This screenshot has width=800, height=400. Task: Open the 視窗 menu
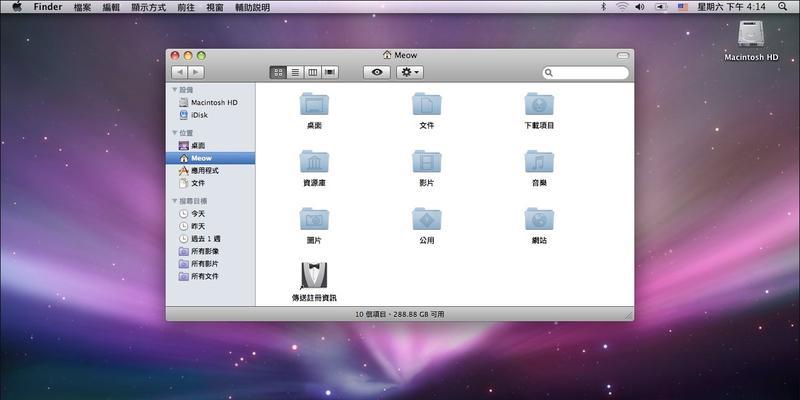tap(215, 7)
